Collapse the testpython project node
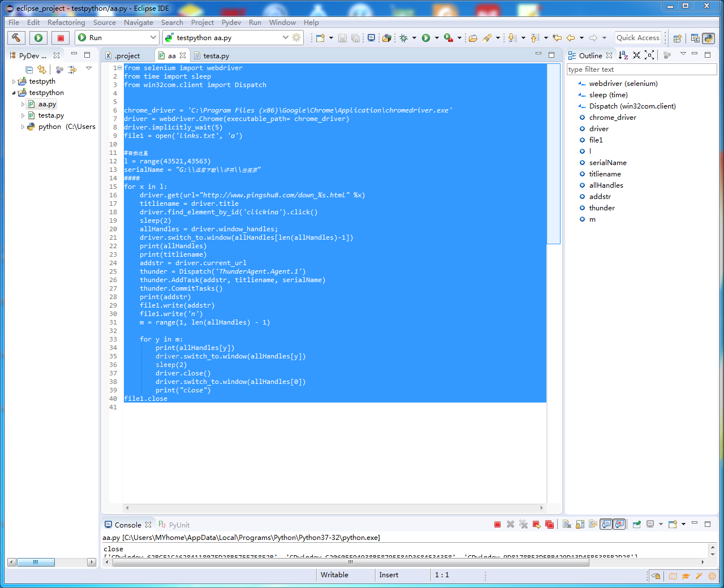This screenshot has height=588, width=724. pyautogui.click(x=14, y=93)
